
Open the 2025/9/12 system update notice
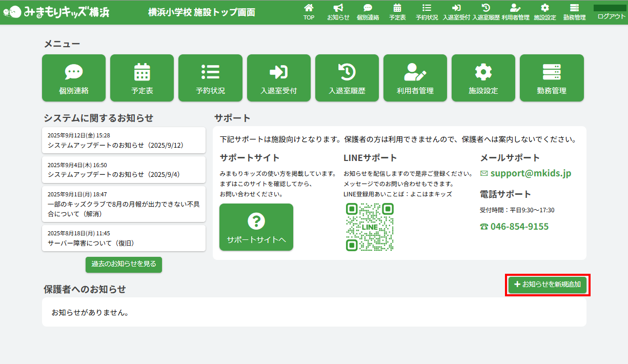pos(124,140)
